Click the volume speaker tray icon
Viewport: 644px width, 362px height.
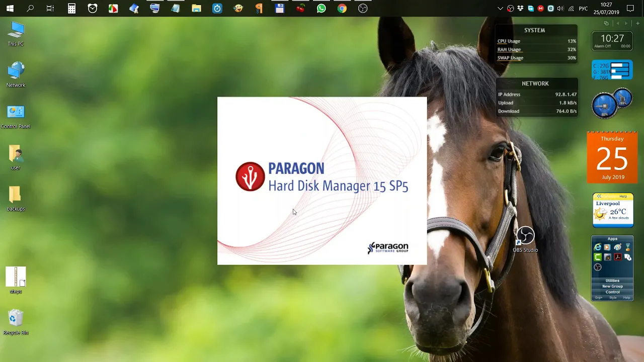560,9
